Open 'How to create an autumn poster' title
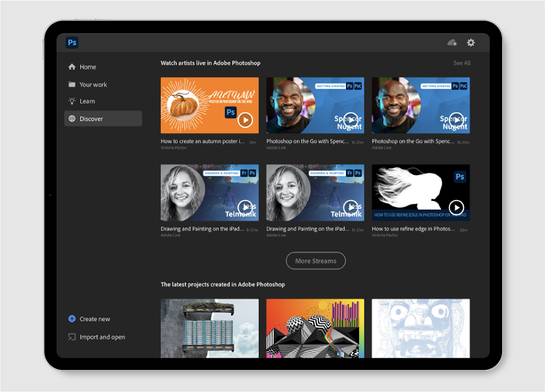The height and width of the screenshot is (392, 545). [x=202, y=142]
